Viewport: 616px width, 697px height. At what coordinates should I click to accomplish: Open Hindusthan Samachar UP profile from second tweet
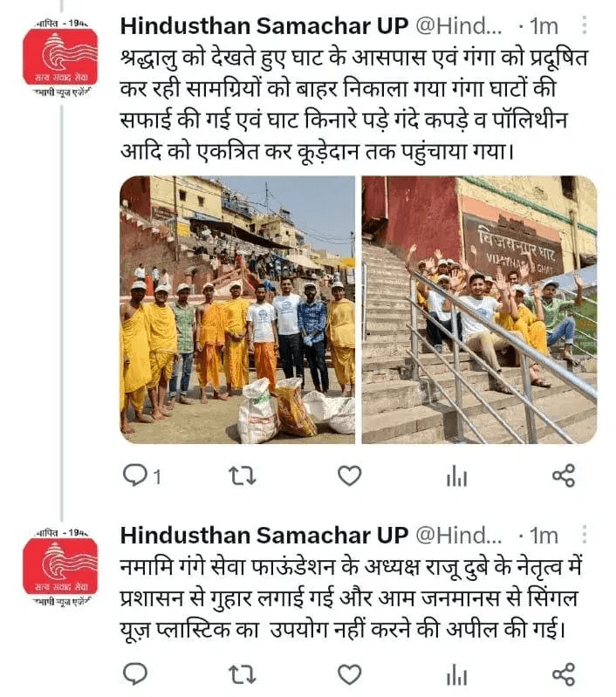point(264,536)
